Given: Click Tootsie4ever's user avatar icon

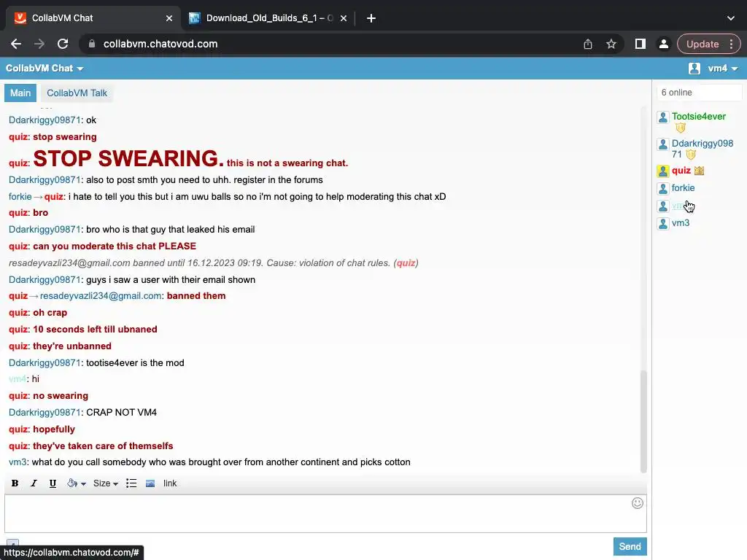Looking at the screenshot, I should click(662, 117).
